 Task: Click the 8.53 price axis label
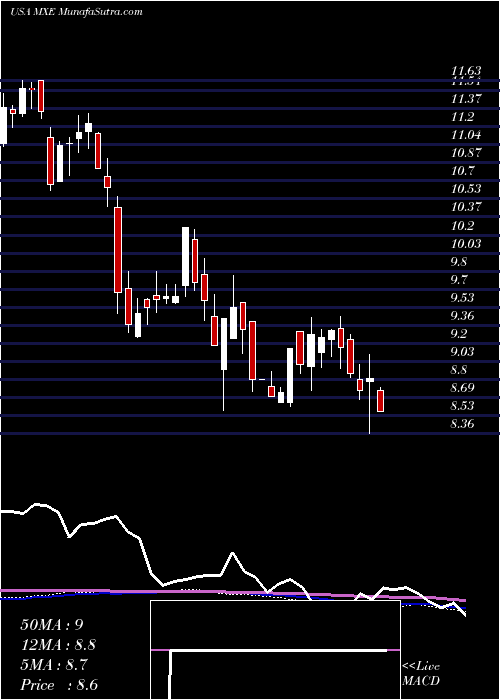tap(462, 406)
